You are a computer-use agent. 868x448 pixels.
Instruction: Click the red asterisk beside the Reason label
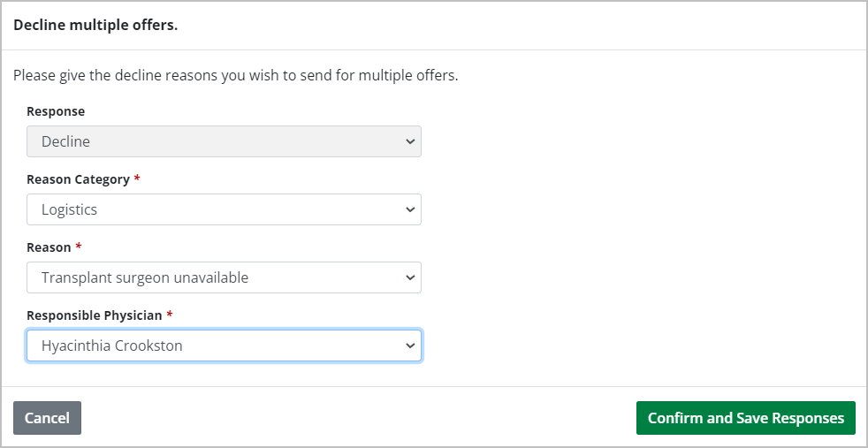pos(79,247)
